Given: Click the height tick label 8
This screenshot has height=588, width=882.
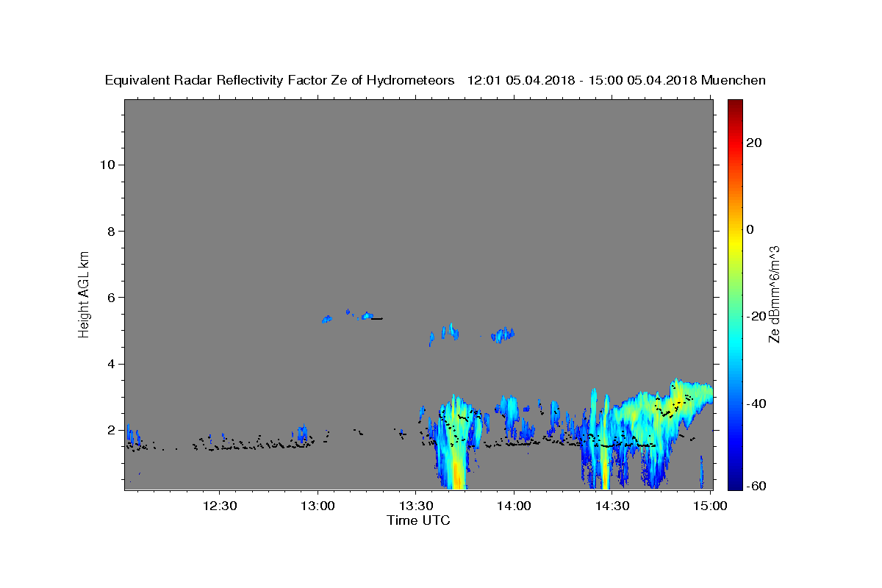Looking at the screenshot, I should coord(110,231).
